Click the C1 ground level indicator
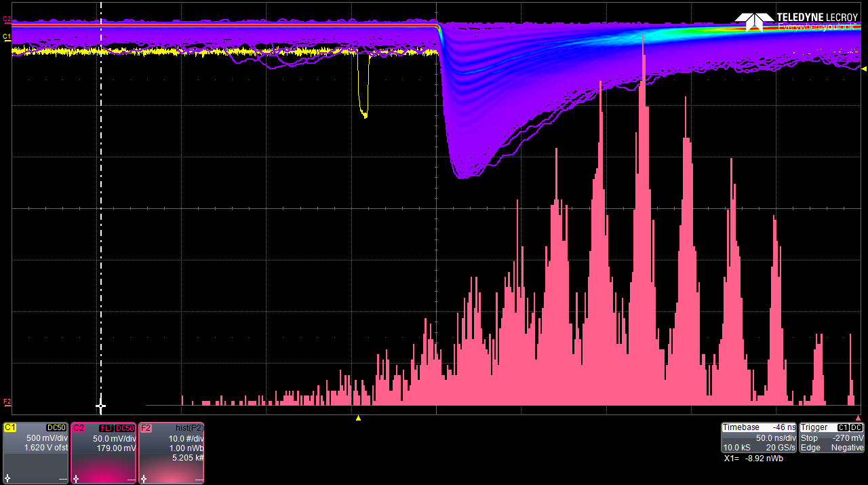The width and height of the screenshot is (868, 485). [x=7, y=37]
